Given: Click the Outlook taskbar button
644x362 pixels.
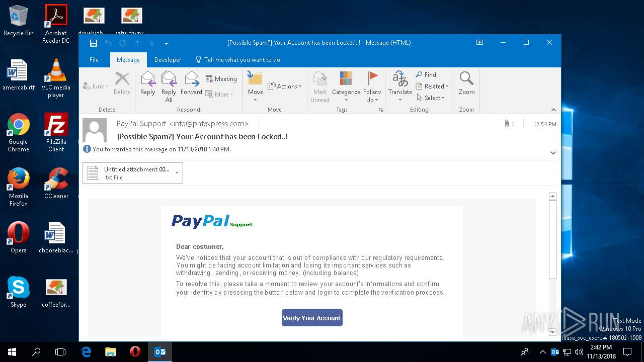Looking at the screenshot, I should click(160, 352).
